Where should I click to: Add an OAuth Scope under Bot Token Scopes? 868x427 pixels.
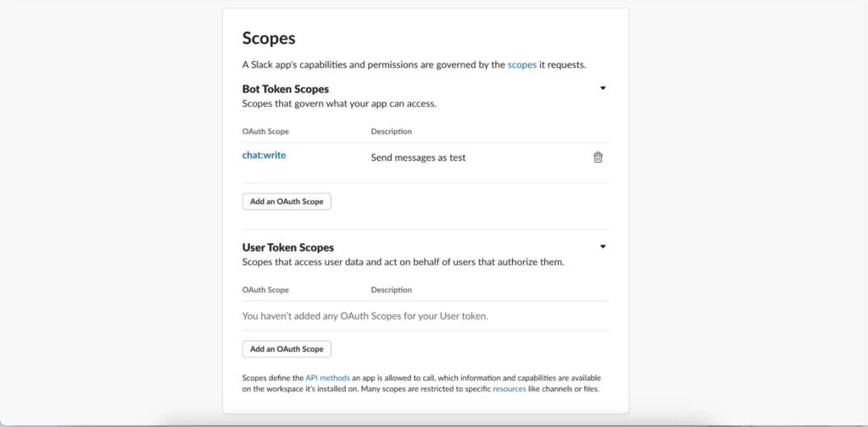tap(287, 202)
